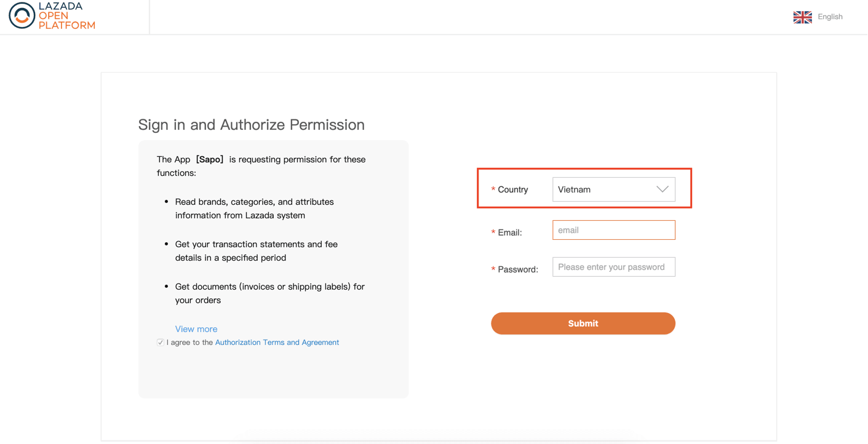Click the Password field label

tap(517, 269)
